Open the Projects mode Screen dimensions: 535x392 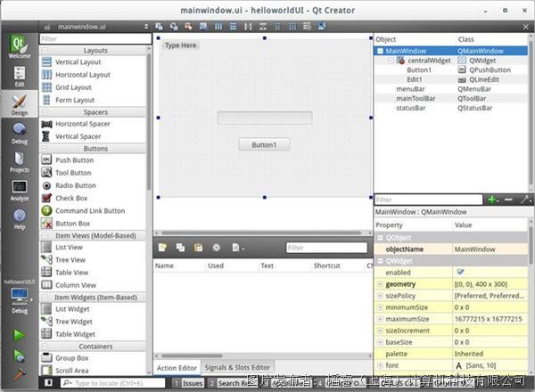pos(19,162)
